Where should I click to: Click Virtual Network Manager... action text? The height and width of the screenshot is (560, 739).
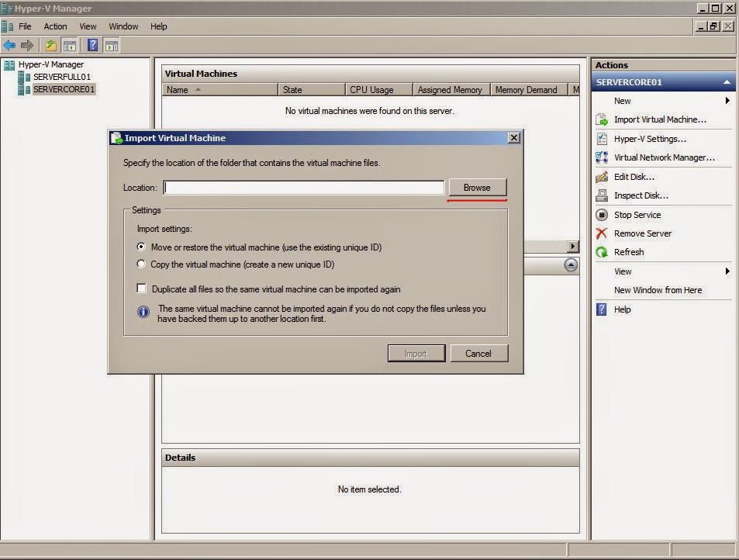(x=664, y=157)
